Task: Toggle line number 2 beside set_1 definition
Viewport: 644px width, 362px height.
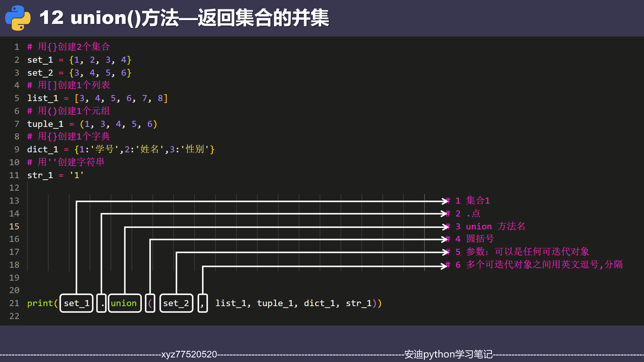Action: [17, 59]
